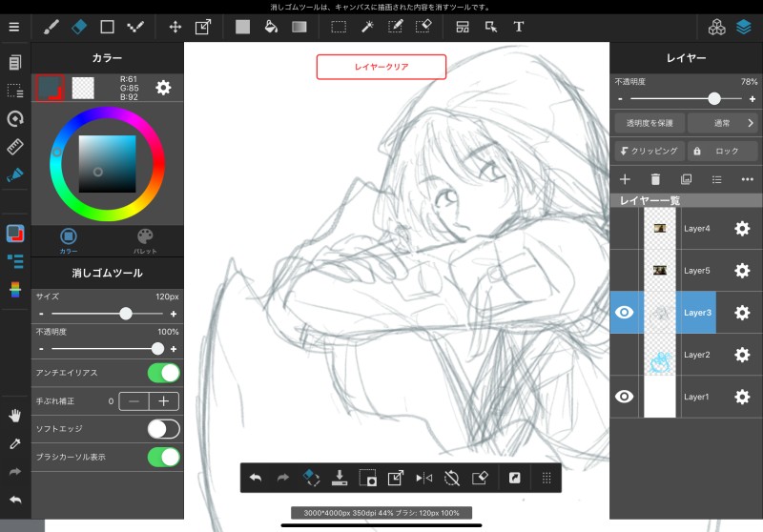This screenshot has height=532, width=763.
Task: Toggle Soft Edge switch
Action: coord(163,429)
